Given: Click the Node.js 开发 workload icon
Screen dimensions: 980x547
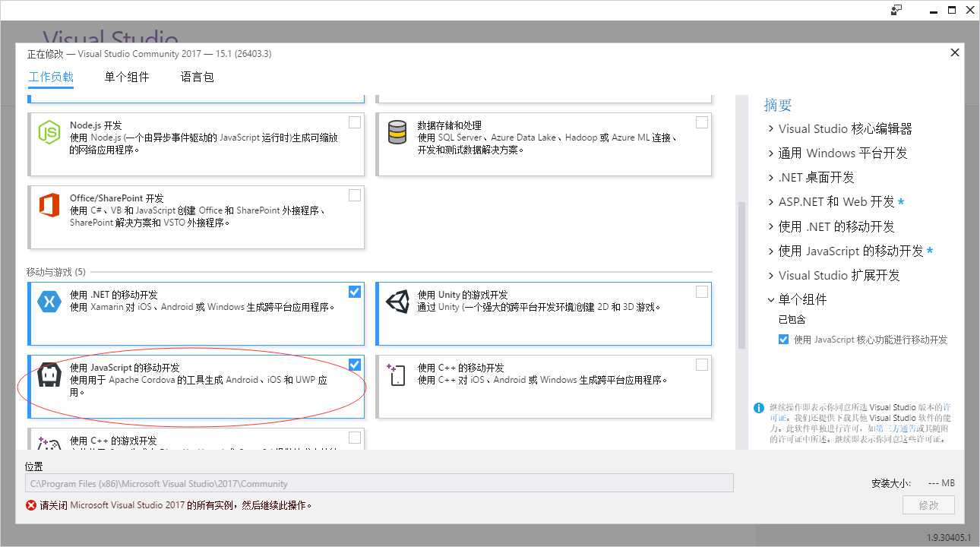Looking at the screenshot, I should point(49,132).
